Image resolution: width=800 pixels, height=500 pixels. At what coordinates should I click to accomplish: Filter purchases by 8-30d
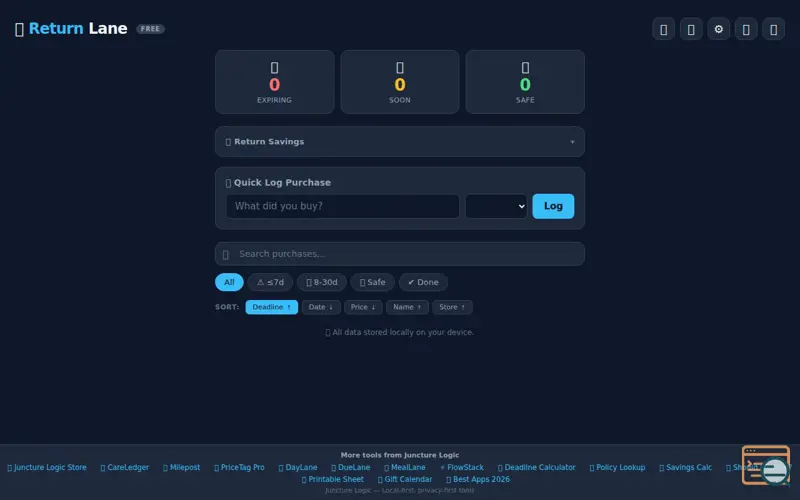click(321, 282)
